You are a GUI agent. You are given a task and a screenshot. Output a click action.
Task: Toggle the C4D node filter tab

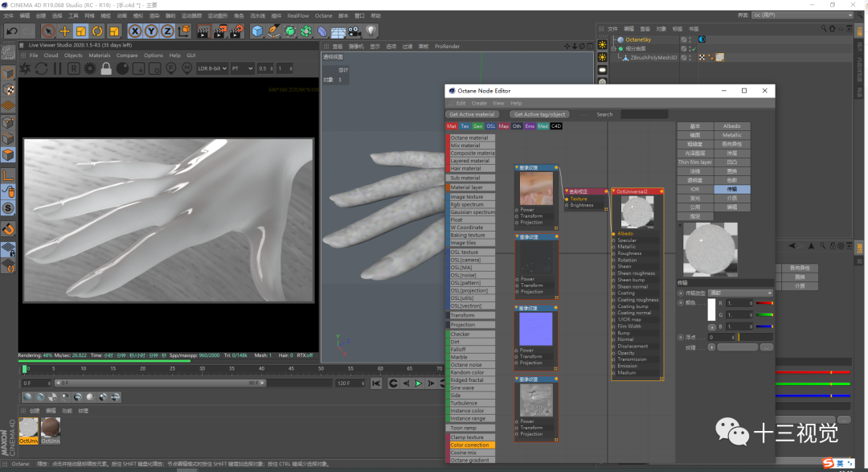(x=556, y=126)
